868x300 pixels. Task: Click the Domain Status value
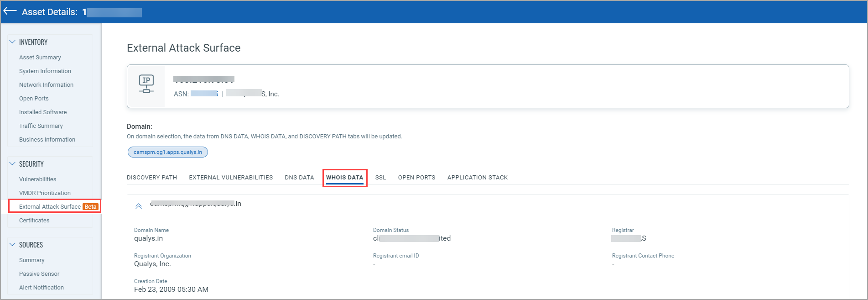pyautogui.click(x=412, y=238)
